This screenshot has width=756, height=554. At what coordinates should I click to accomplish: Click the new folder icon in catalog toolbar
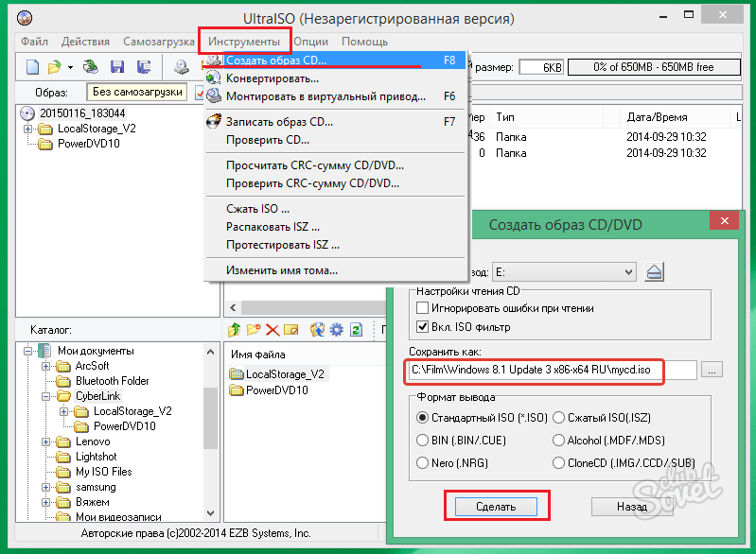(x=254, y=330)
